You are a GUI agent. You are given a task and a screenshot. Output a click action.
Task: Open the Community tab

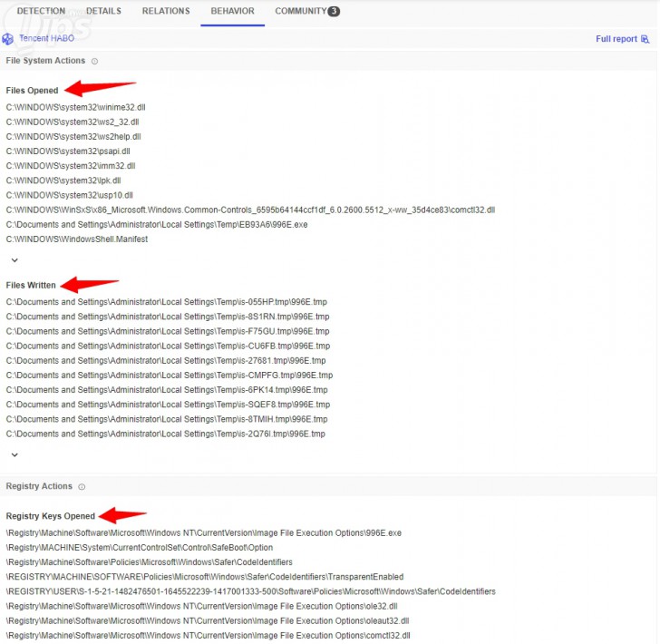pyautogui.click(x=301, y=11)
